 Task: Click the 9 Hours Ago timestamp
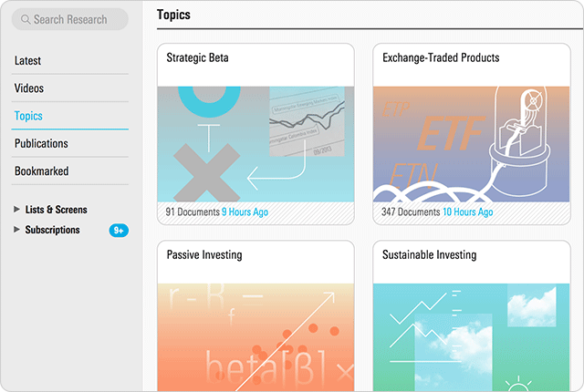(245, 212)
